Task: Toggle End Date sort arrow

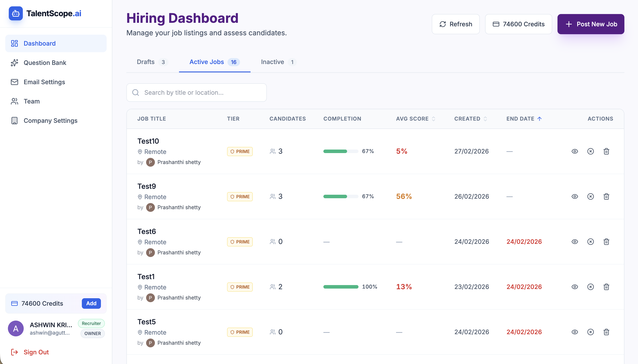Action: click(539, 119)
